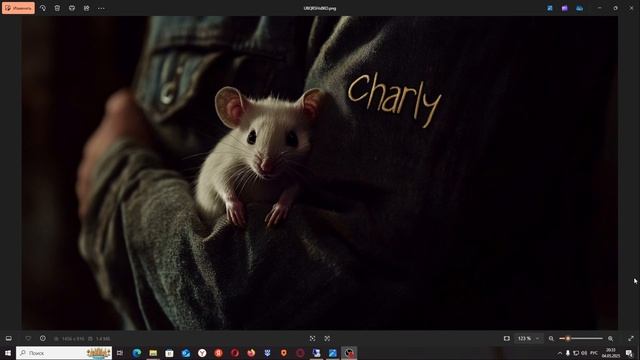Open the three-dots more options menu
Screen dimensions: 640x360
[101, 8]
